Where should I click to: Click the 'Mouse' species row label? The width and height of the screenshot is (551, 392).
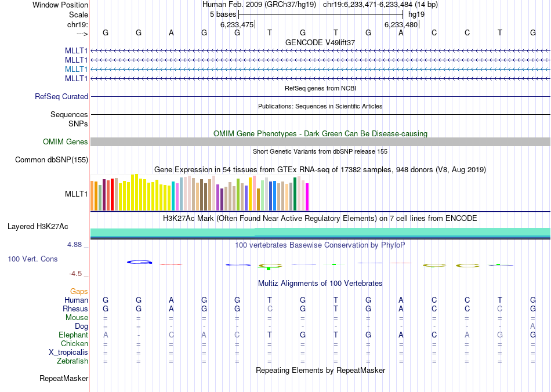coord(77,318)
